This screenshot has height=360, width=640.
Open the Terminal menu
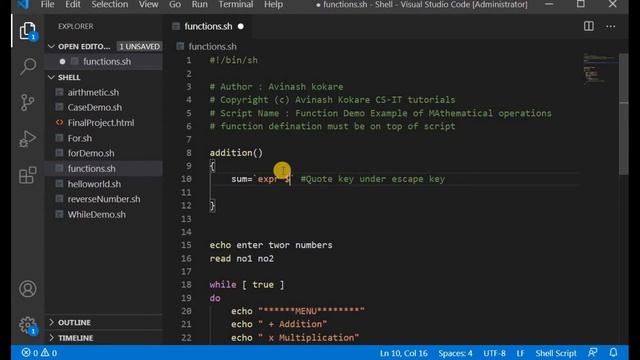pyautogui.click(x=236, y=4)
